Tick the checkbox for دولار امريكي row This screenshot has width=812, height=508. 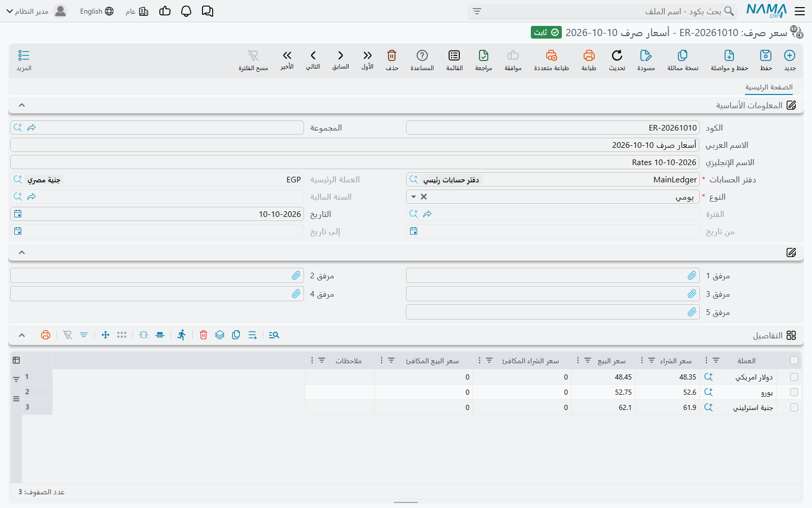794,377
